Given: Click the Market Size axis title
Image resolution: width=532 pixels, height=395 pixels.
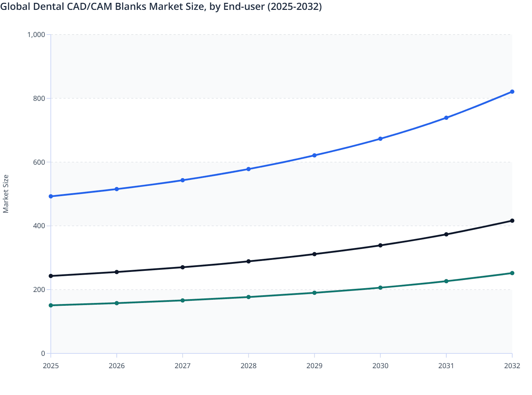Looking at the screenshot, I should click(x=6, y=194).
